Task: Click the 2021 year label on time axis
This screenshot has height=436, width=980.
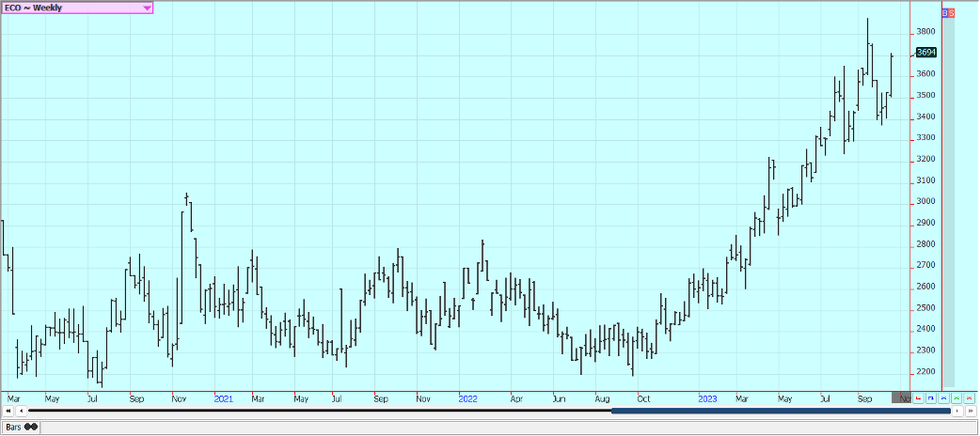Action: pyautogui.click(x=223, y=397)
